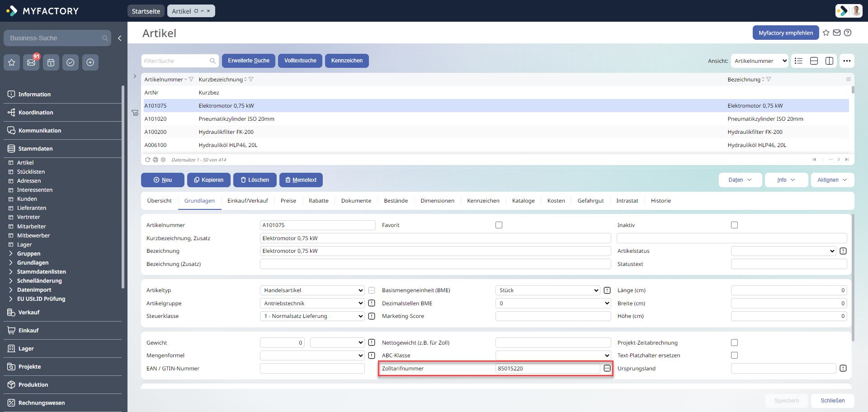This screenshot has height=412, width=868.
Task: Click the star icon beside Myfactory empfehlen
Action: coord(826,33)
